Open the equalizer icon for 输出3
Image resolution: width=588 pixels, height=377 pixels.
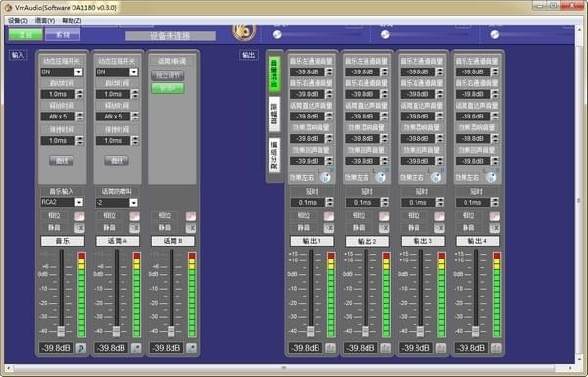tap(441, 348)
